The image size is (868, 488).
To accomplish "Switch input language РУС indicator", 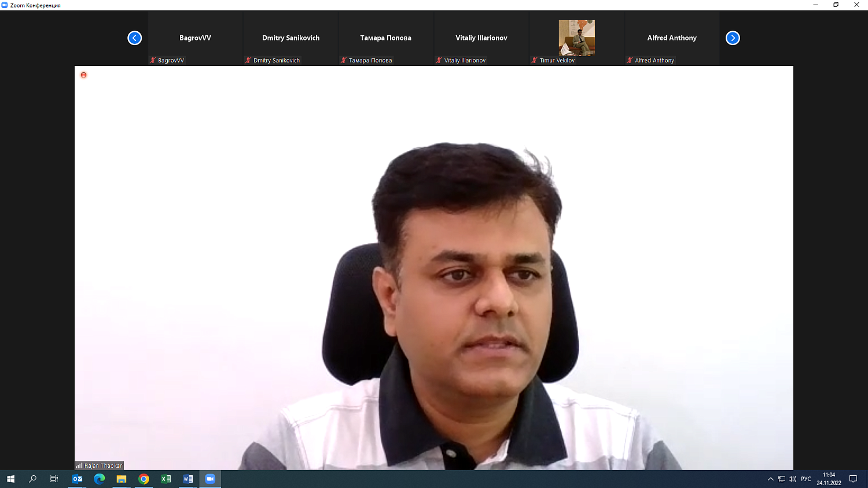I will click(x=806, y=479).
